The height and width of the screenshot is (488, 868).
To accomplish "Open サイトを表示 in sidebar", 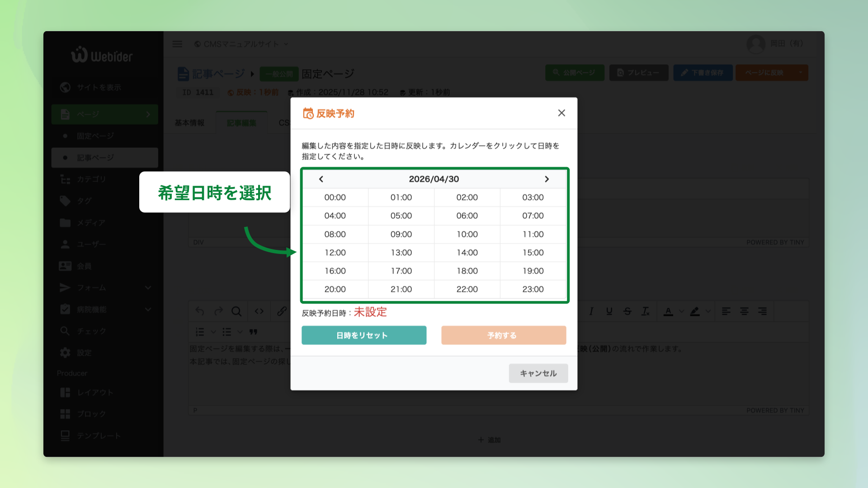I will pos(105,87).
